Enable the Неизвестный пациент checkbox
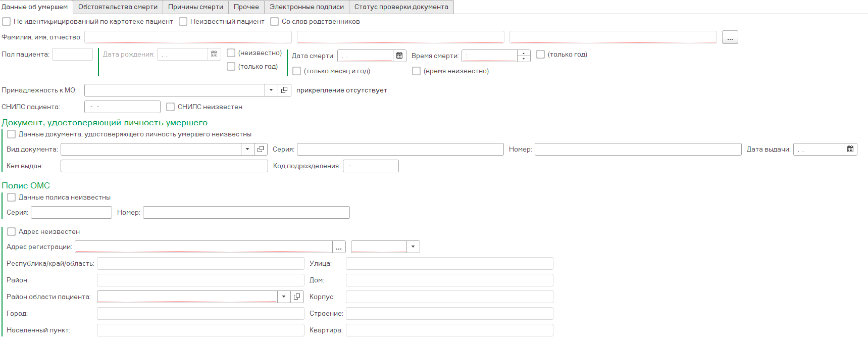868x342 pixels. coord(183,22)
